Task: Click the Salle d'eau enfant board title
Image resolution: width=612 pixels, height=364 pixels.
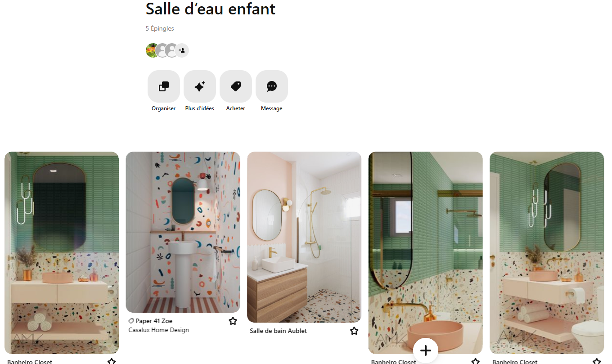Action: pos(211,9)
